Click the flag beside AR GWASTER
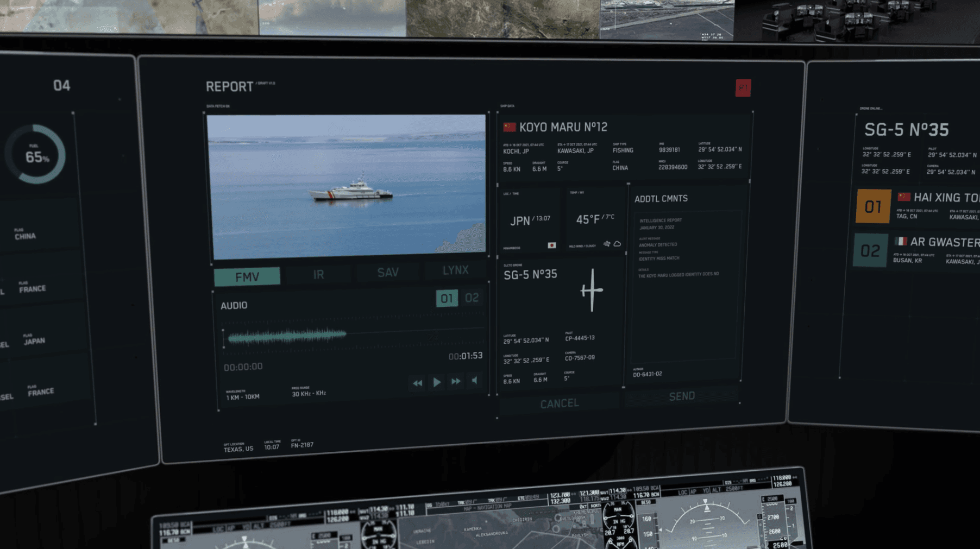Viewport: 980px width, 549px height. (901, 241)
